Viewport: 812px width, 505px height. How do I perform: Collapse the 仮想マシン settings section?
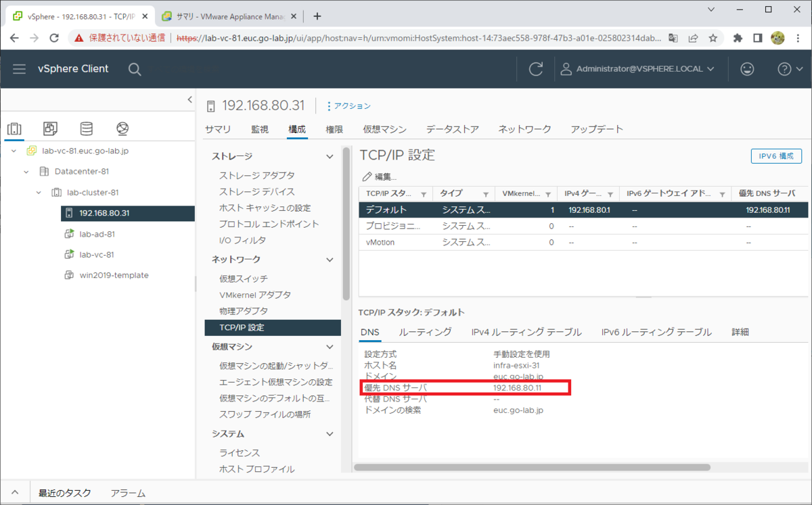point(330,347)
